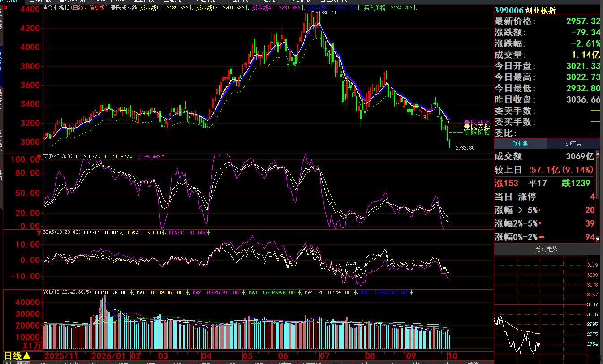Select the 10 month marker on time axis

(x=452, y=356)
